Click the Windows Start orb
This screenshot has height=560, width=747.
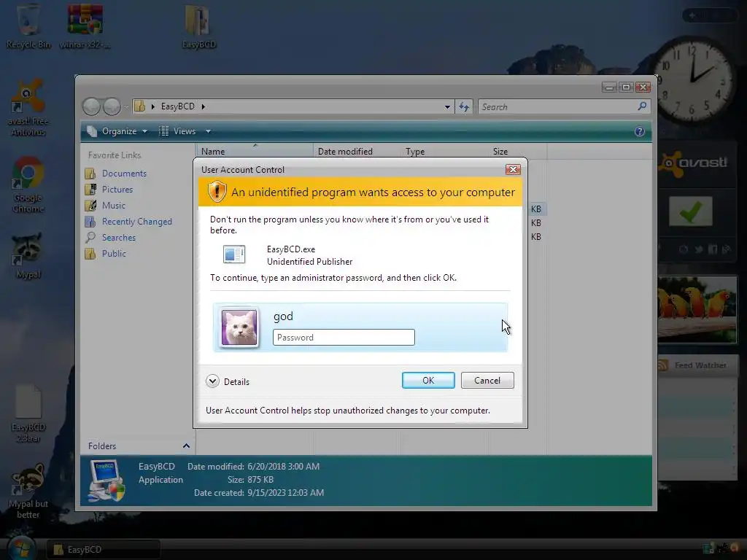pos(21,549)
